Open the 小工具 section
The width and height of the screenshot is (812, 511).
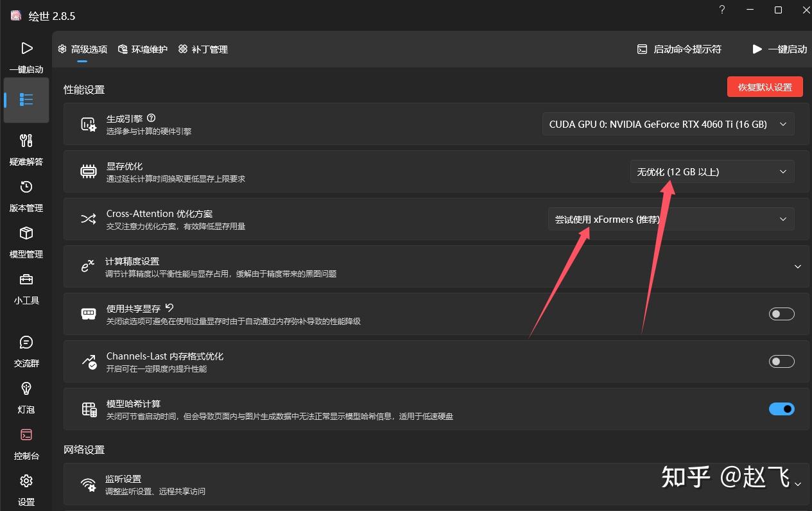tap(26, 288)
